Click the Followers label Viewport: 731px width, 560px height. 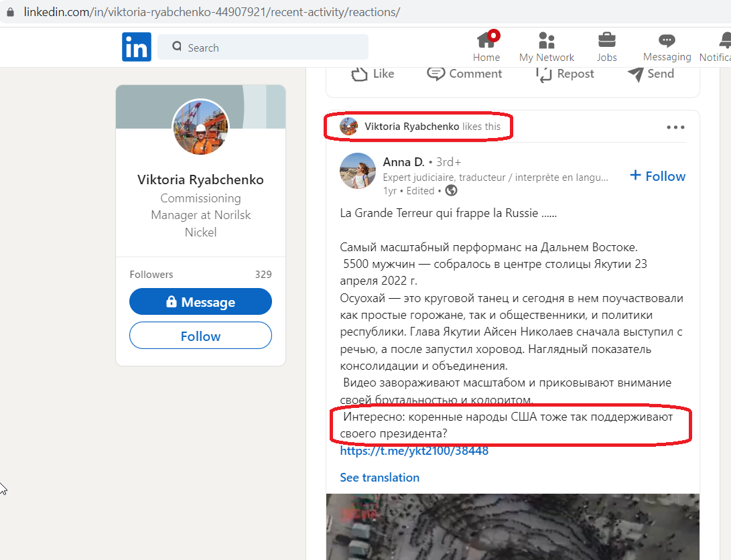[151, 275]
